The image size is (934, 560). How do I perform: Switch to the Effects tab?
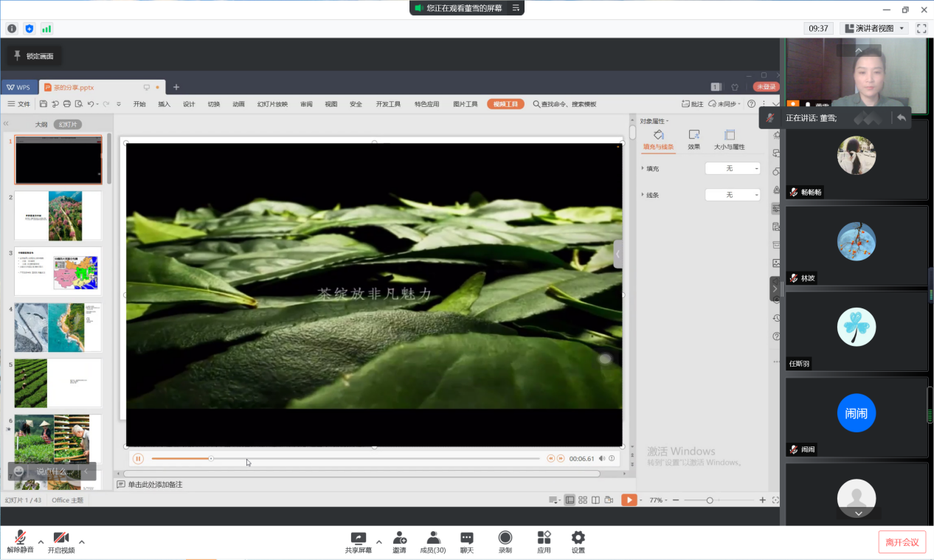[x=693, y=139]
